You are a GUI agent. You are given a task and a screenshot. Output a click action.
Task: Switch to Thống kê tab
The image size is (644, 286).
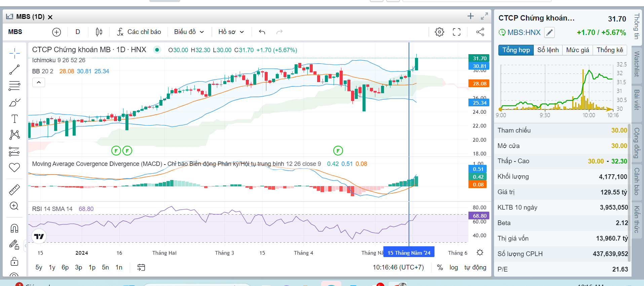coord(610,50)
